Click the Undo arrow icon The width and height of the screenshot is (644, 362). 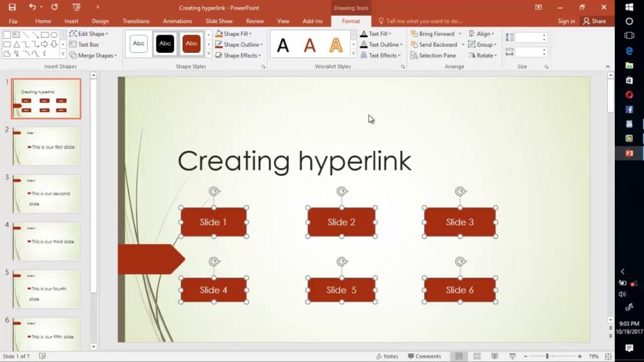pyautogui.click(x=32, y=7)
